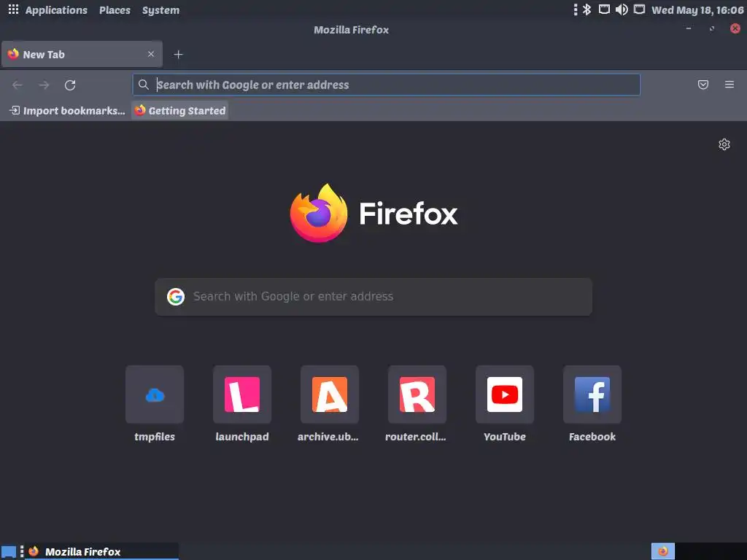Open the Firefox hamburger menu
Screen dimensions: 747x560
coord(729,85)
